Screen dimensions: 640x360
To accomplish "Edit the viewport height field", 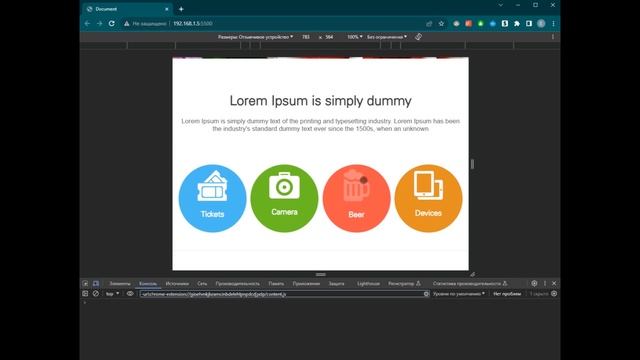I will [x=329, y=37].
